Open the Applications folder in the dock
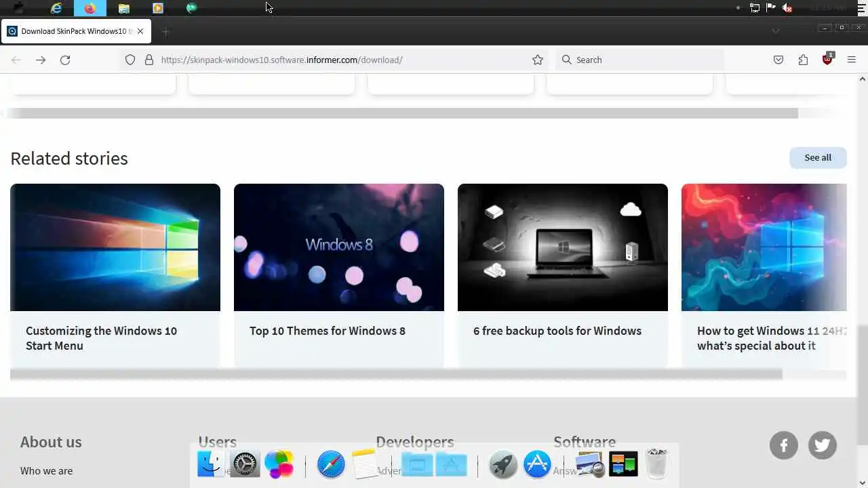This screenshot has height=488, width=868. point(452,464)
